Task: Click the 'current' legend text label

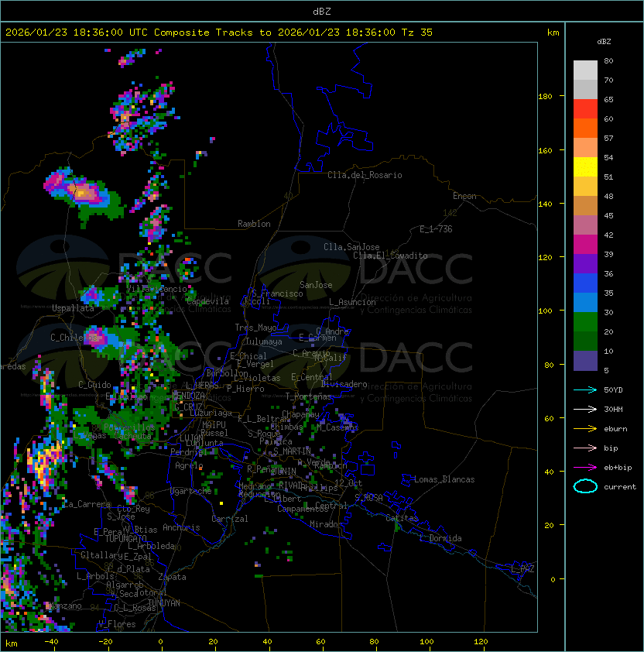Action: pyautogui.click(x=620, y=487)
